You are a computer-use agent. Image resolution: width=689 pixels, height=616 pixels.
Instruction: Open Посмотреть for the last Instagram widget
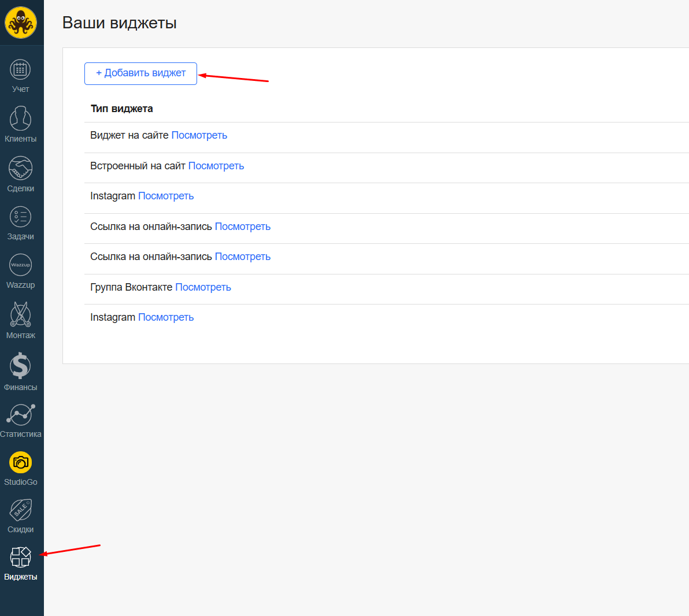point(166,317)
